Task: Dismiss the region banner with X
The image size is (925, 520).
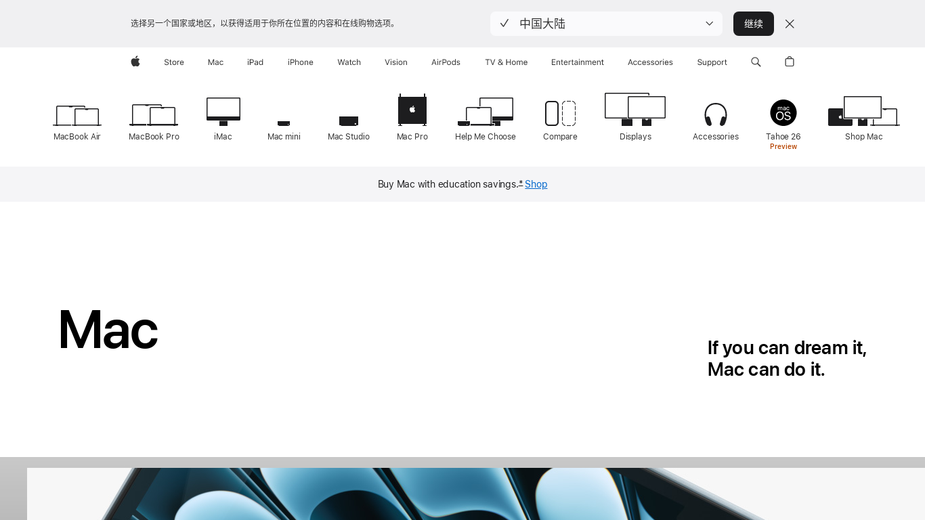Action: (x=790, y=24)
